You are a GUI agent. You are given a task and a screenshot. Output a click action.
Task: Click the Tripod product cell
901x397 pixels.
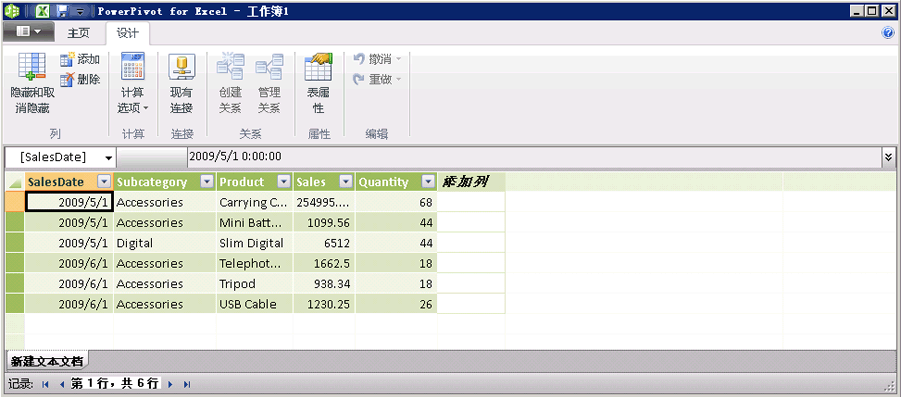click(x=255, y=284)
